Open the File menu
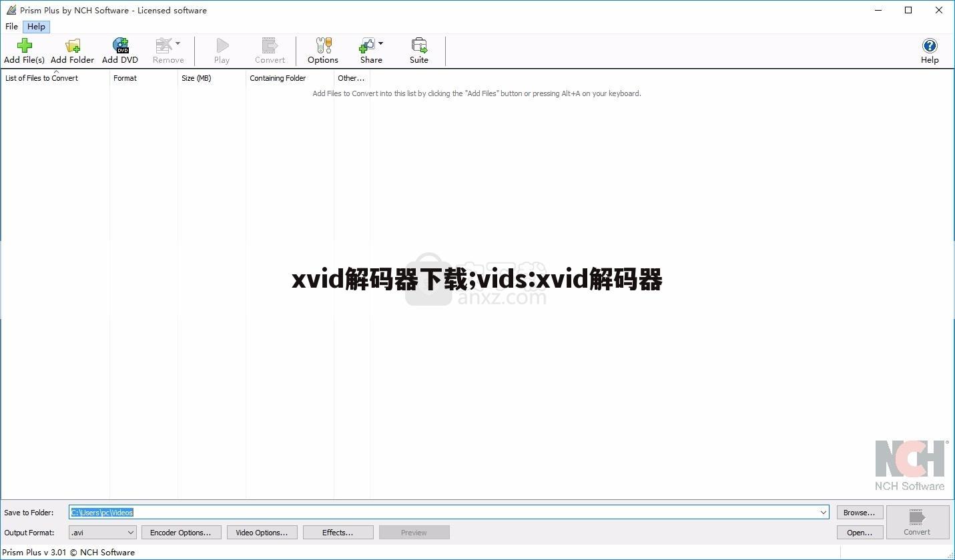The height and width of the screenshot is (560, 955). coord(11,27)
